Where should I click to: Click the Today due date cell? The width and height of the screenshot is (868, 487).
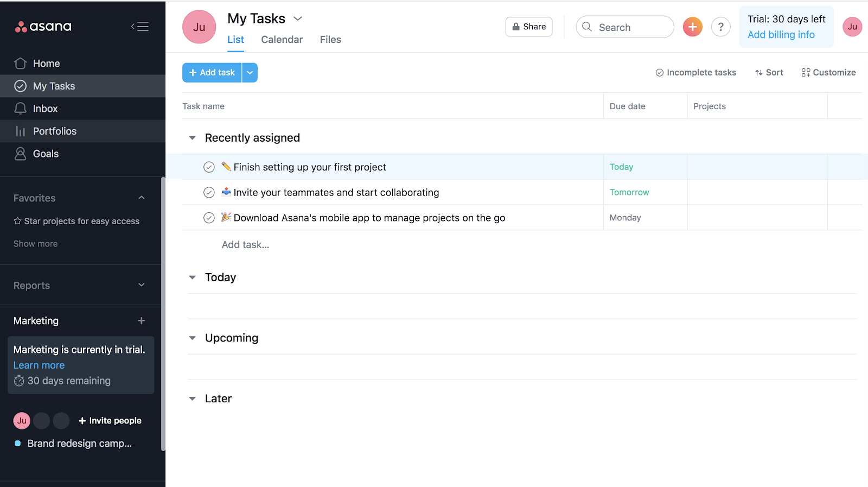pyautogui.click(x=646, y=167)
